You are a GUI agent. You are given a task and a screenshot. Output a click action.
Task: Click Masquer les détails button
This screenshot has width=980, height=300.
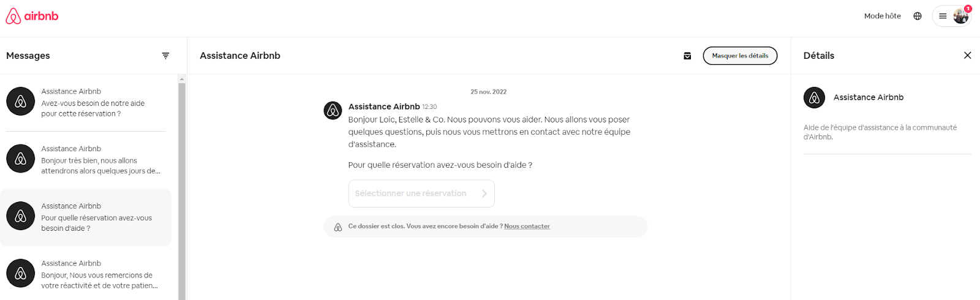click(740, 56)
